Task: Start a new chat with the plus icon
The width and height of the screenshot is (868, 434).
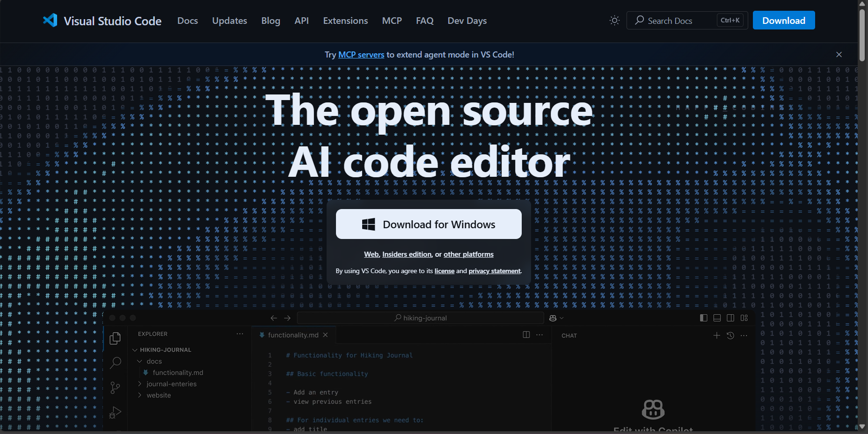Action: point(717,335)
